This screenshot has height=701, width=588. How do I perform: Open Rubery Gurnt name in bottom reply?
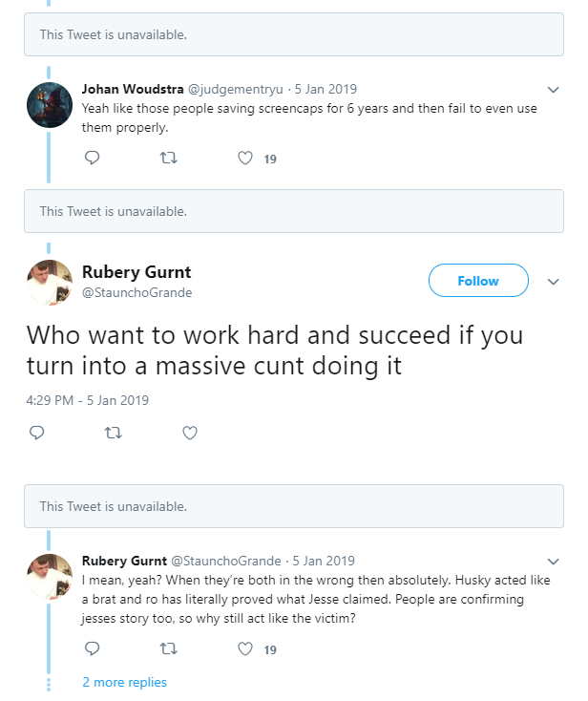pyautogui.click(x=124, y=561)
